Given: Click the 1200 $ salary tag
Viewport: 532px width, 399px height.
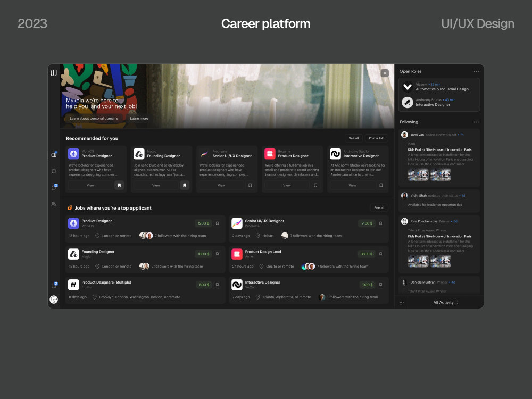Looking at the screenshot, I should [x=203, y=223].
